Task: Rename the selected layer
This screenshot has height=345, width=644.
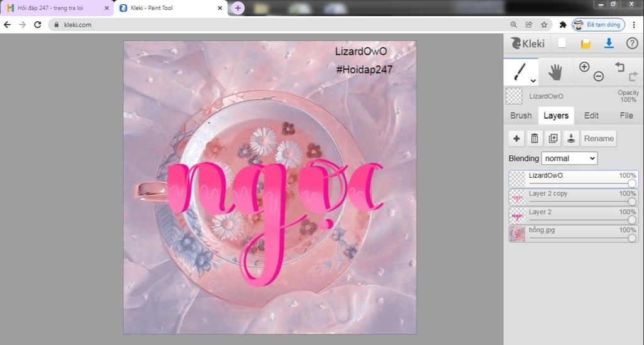Action: [599, 139]
